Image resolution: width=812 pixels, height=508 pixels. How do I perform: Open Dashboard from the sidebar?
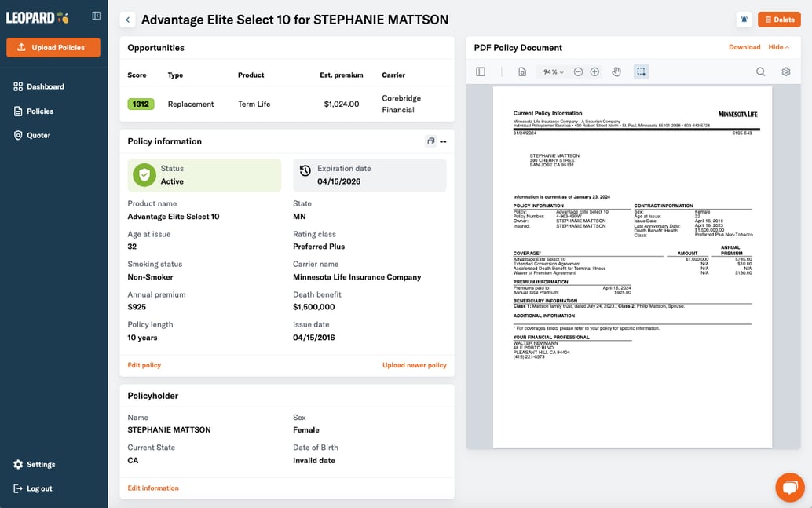click(x=45, y=86)
